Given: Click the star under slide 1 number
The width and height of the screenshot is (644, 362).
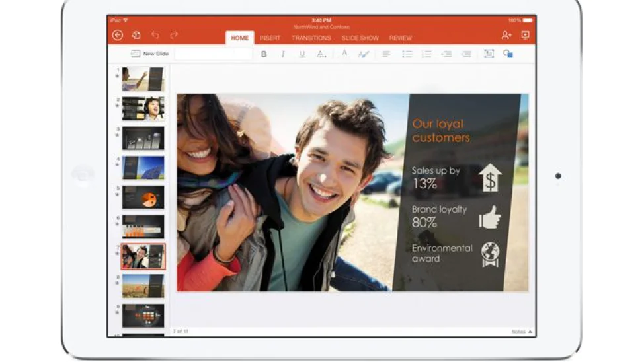Looking at the screenshot, I should [x=117, y=76].
